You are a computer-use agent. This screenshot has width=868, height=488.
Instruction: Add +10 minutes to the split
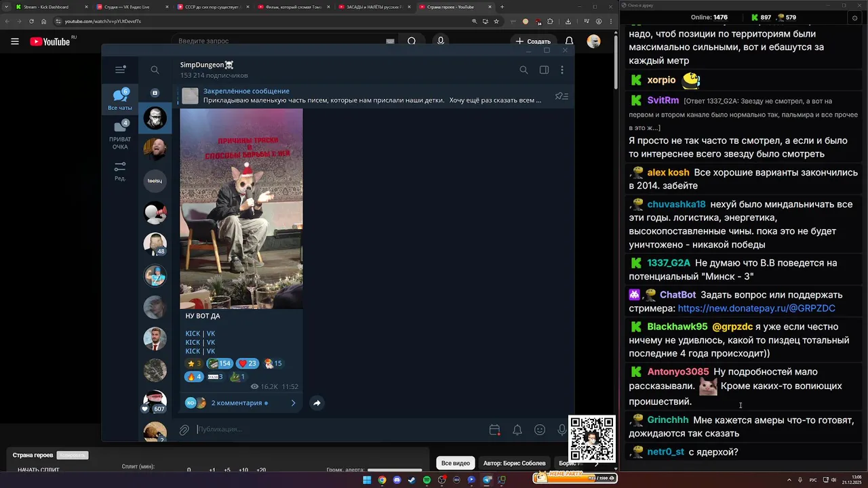(243, 470)
